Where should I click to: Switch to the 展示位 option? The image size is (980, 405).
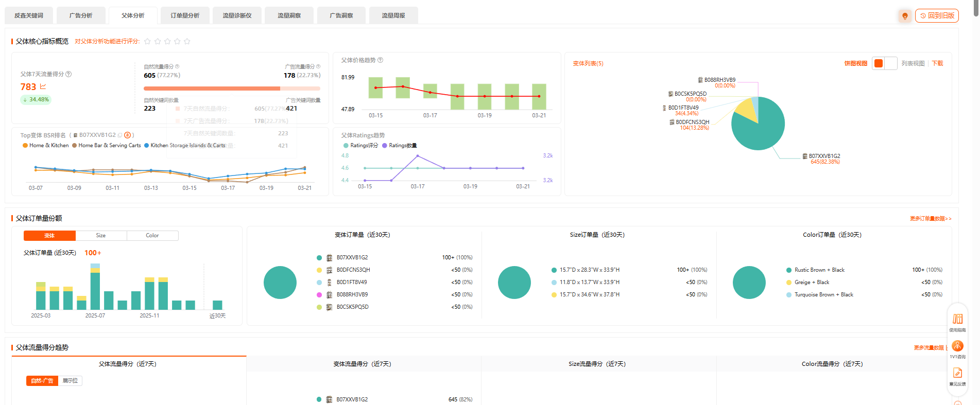70,381
